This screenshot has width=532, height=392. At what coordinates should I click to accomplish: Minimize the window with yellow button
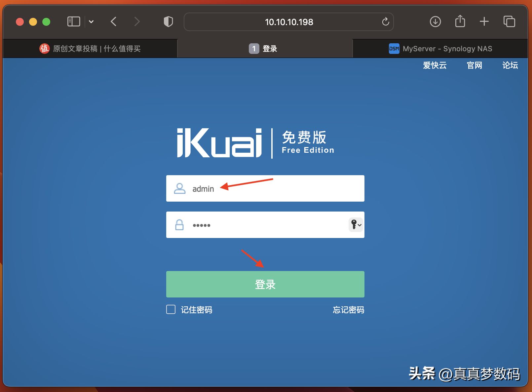point(33,22)
